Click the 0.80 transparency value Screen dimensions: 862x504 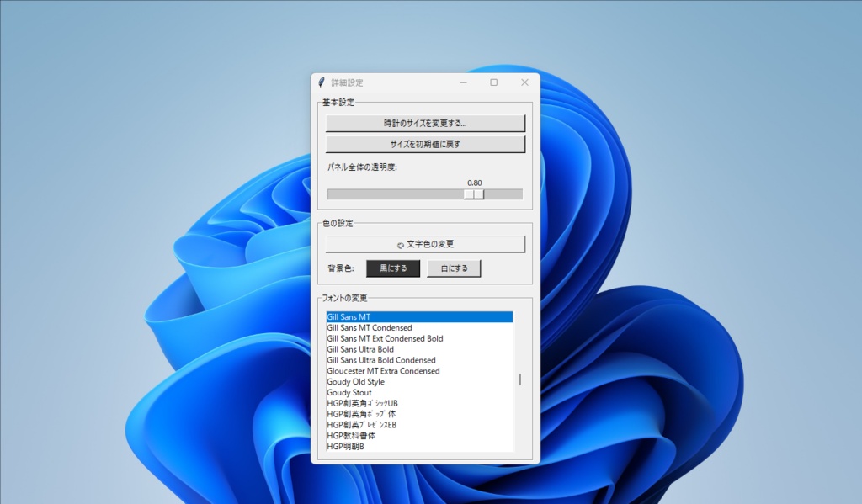pos(475,183)
